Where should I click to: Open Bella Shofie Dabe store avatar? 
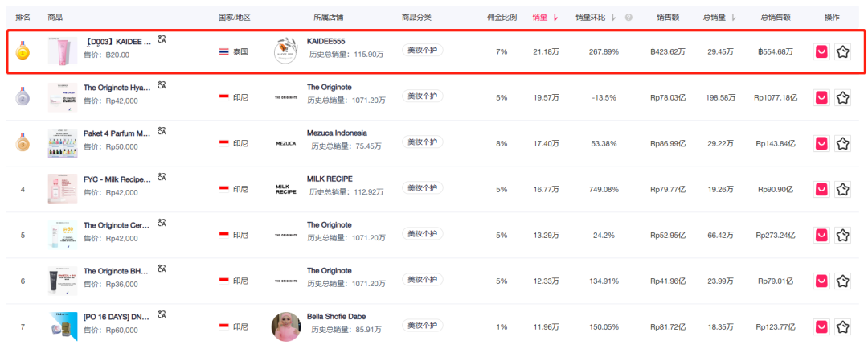click(x=286, y=326)
